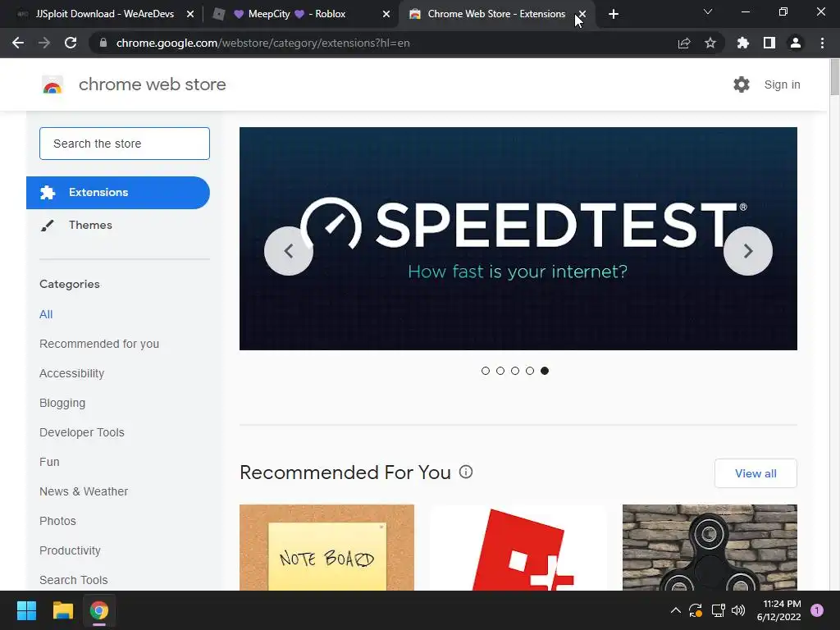Select Extensions in the sidebar
The height and width of the screenshot is (630, 840).
point(118,192)
